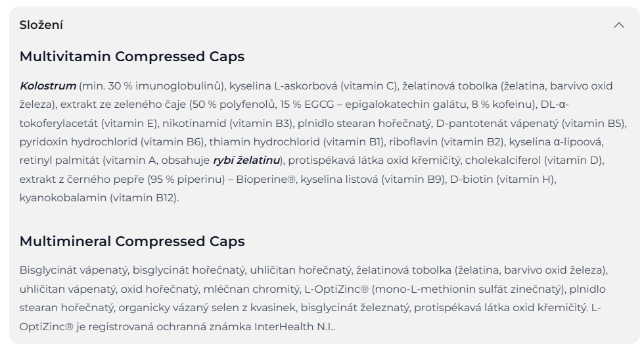Click the "kyanokobalamin (vitamin B12)" text
This screenshot has width=644, height=346.
(99, 197)
